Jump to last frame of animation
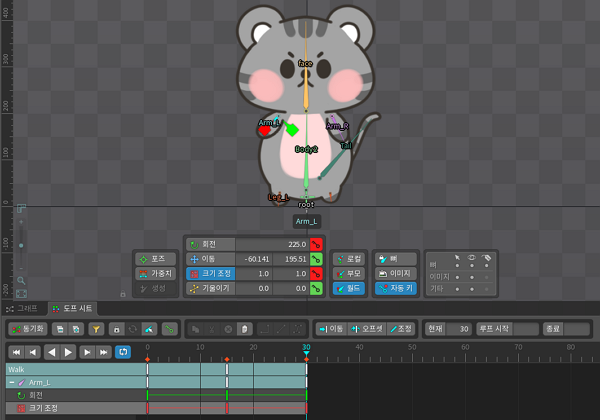The width and height of the screenshot is (600, 420). 103,352
